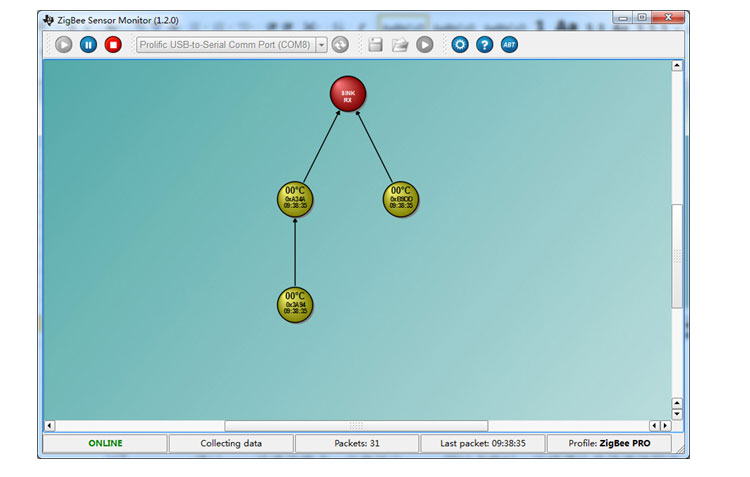Stop data collection with the red stop button
The image size is (750, 477).
pos(113,45)
